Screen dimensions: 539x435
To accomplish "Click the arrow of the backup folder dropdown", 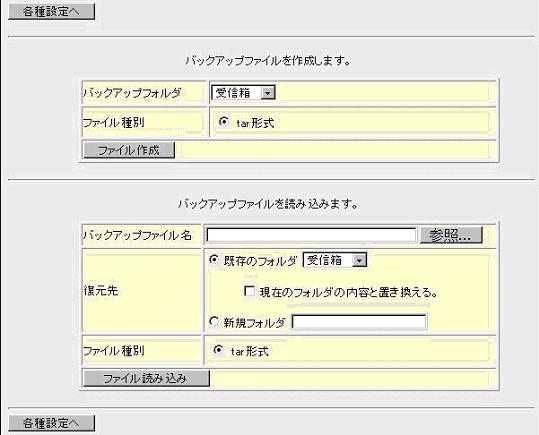I will [268, 93].
